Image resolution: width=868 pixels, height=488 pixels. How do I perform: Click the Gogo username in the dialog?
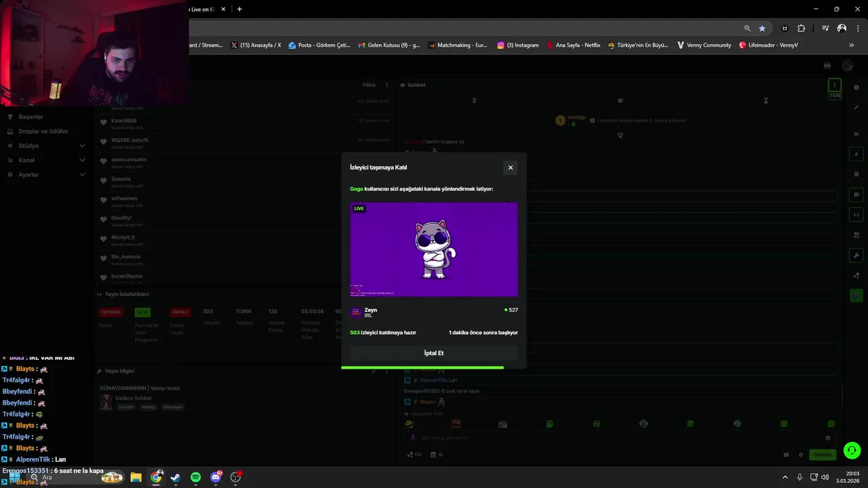point(357,189)
